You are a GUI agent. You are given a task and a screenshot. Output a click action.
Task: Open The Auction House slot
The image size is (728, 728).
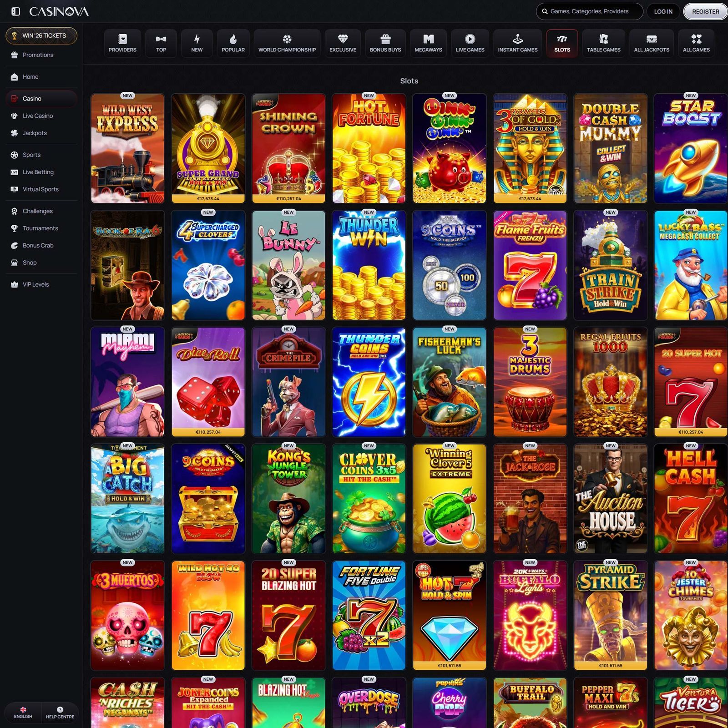[x=611, y=499]
